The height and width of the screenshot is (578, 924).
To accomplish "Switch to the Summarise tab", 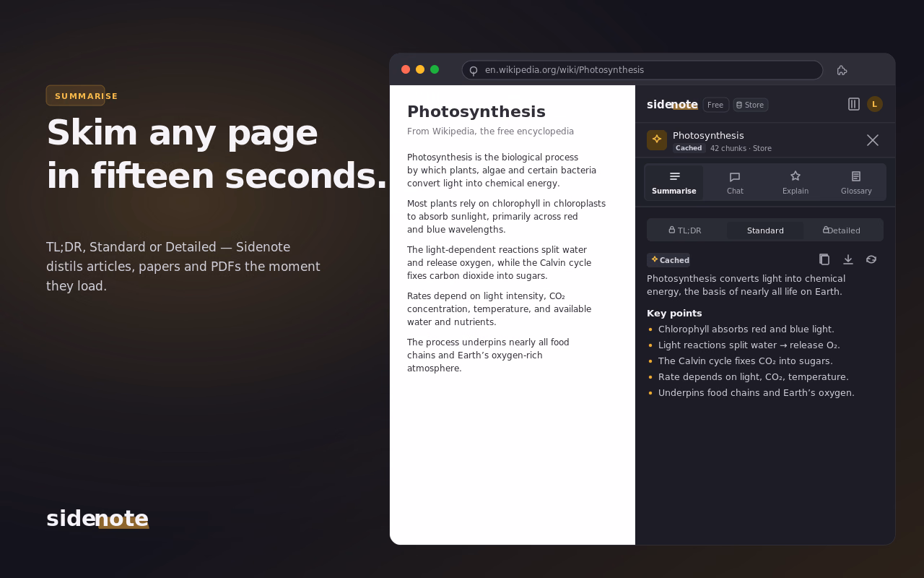I will coord(674,182).
